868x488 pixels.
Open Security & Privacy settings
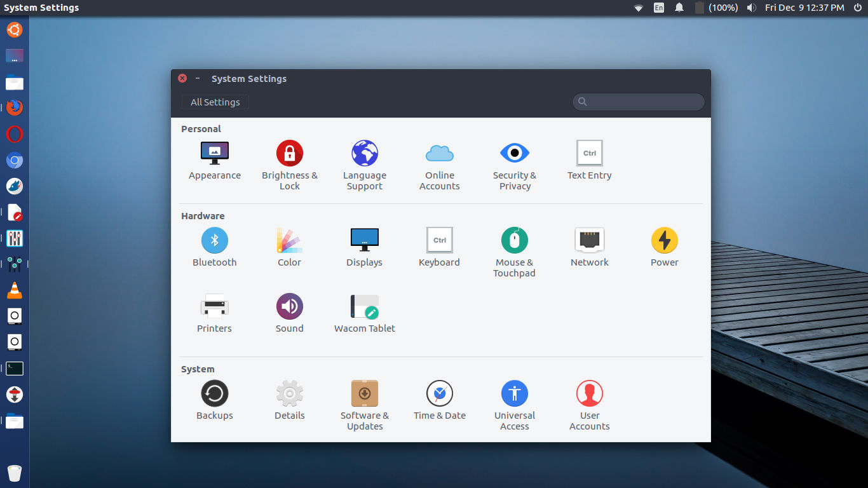(x=514, y=158)
